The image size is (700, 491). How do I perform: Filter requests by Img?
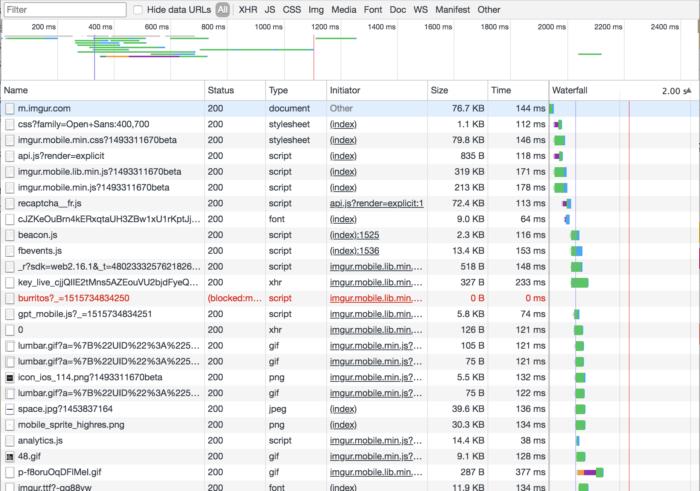point(316,10)
